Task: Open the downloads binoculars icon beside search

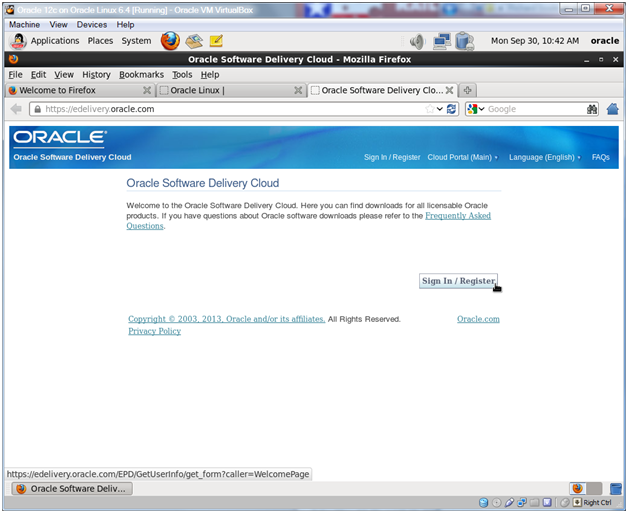Action: [x=592, y=109]
